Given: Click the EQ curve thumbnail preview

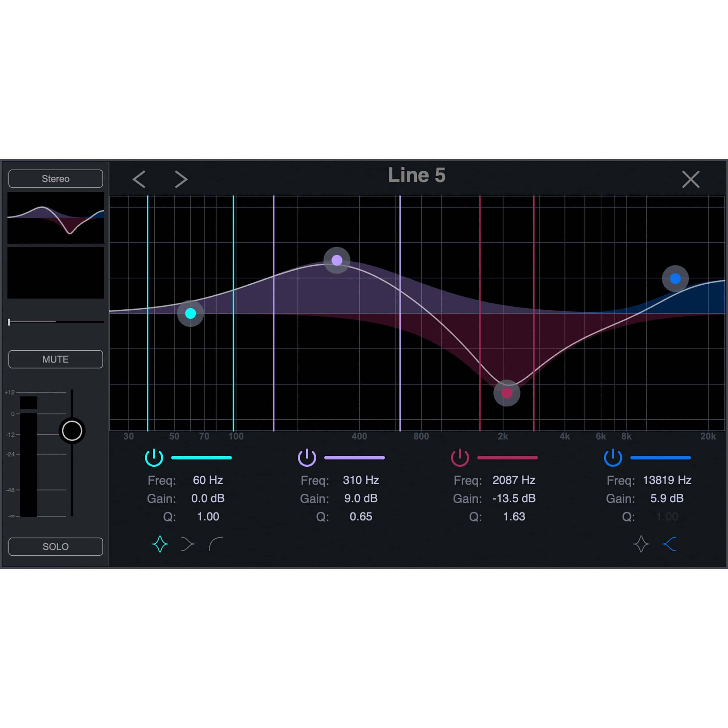Looking at the screenshot, I should (x=56, y=218).
